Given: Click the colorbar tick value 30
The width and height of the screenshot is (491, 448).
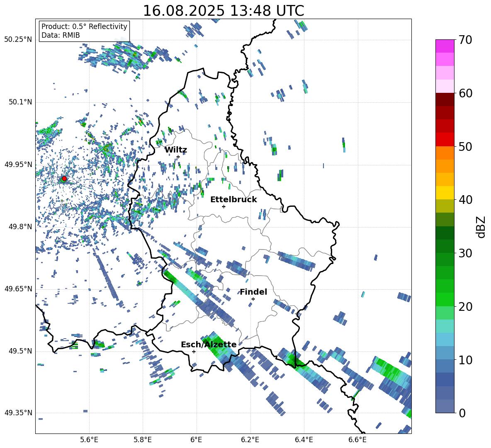Looking at the screenshot, I should tap(465, 253).
